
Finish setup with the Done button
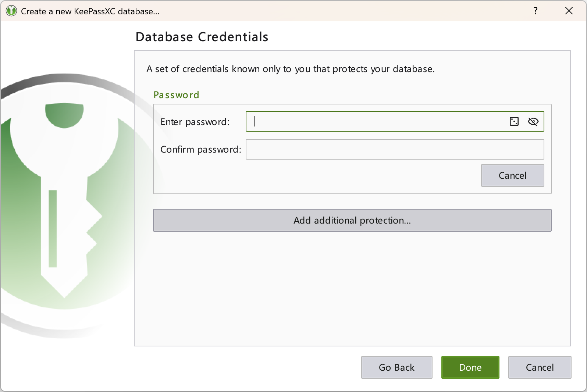(470, 367)
